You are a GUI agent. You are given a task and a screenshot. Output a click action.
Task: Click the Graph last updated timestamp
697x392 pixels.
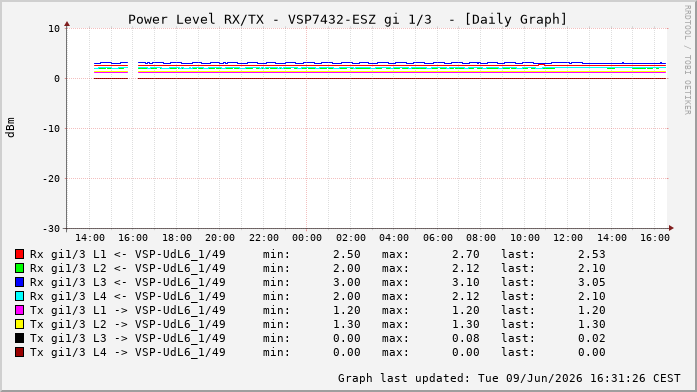(x=509, y=378)
